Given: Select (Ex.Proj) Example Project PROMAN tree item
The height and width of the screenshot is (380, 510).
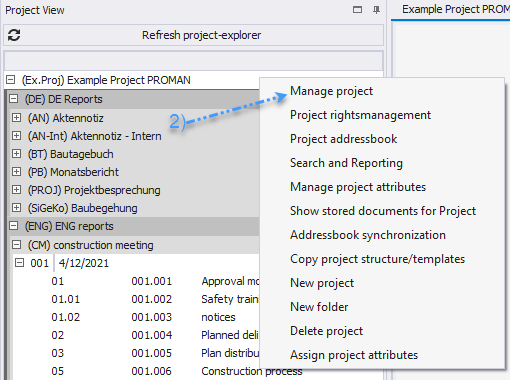Looking at the screenshot, I should (106, 80).
